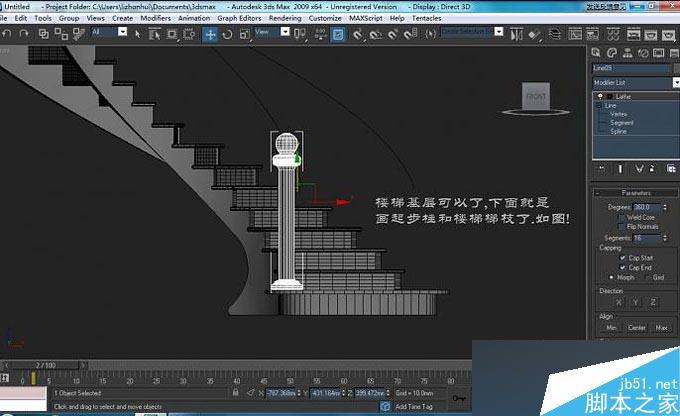The width and height of the screenshot is (680, 416).
Task: Open the Create menu
Action: pos(122,18)
